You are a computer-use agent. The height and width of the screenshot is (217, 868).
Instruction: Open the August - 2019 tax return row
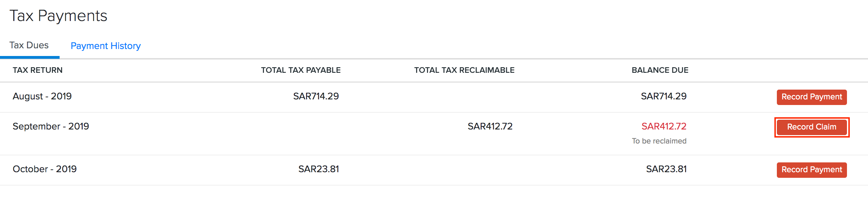pyautogui.click(x=42, y=96)
